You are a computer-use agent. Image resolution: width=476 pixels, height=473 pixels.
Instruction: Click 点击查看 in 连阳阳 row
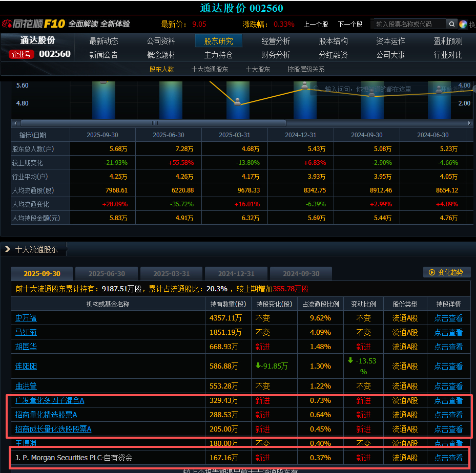(448, 367)
